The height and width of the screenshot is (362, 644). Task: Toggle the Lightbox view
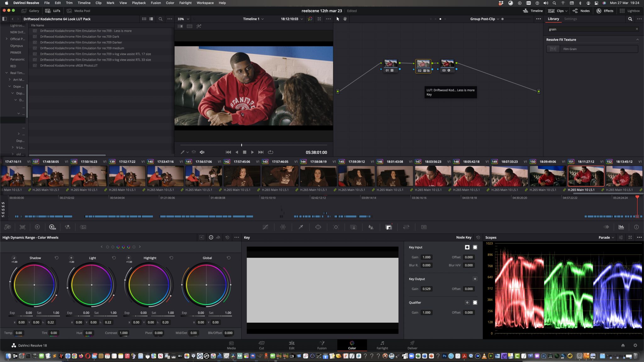(632, 10)
